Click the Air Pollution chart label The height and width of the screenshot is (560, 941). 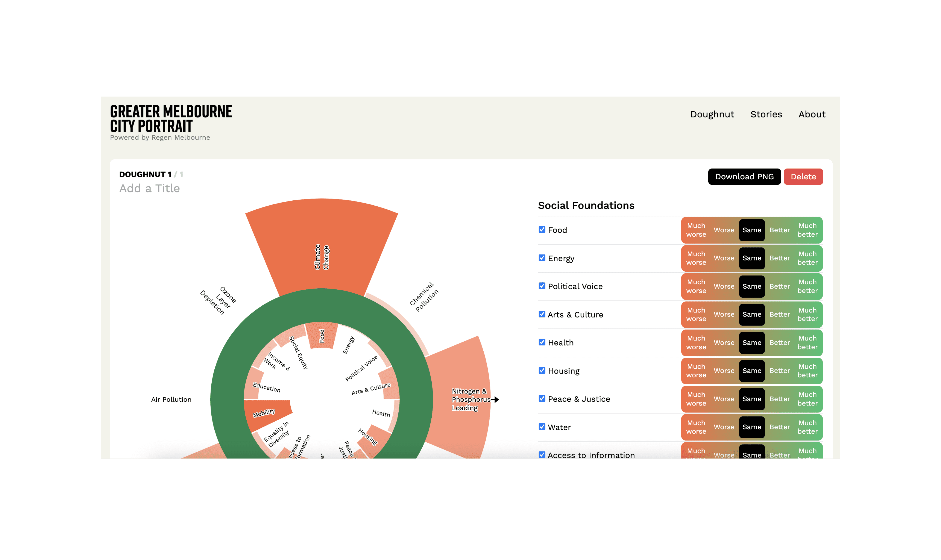tap(171, 399)
